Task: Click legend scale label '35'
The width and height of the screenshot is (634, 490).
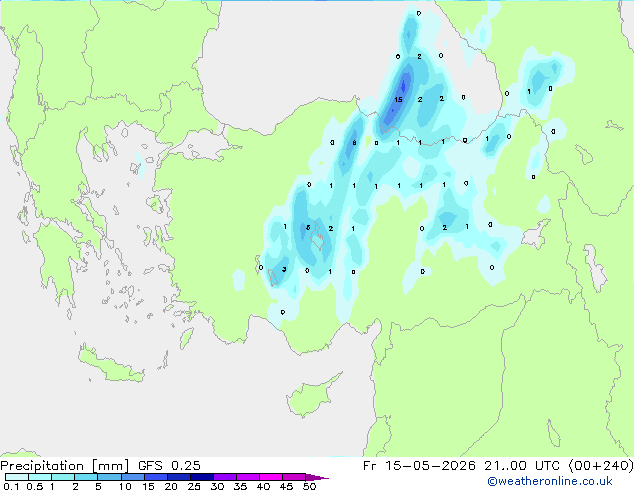Action: (x=240, y=486)
